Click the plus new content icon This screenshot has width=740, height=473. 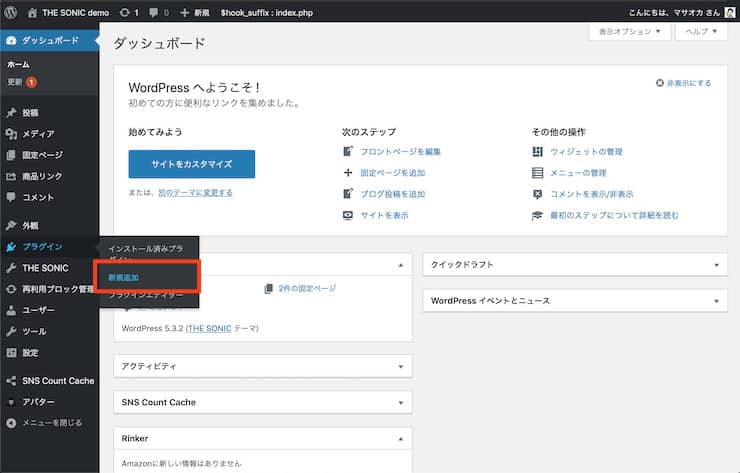pyautogui.click(x=185, y=13)
